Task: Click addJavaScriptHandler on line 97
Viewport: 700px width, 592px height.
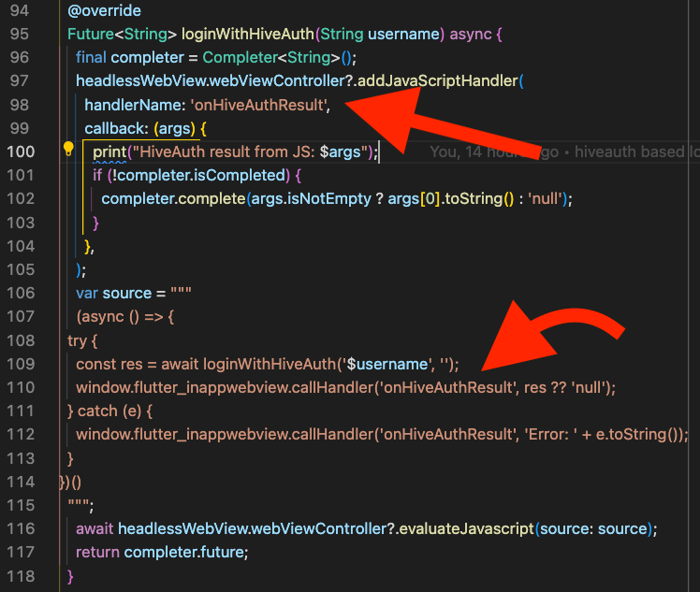Action: [438, 80]
